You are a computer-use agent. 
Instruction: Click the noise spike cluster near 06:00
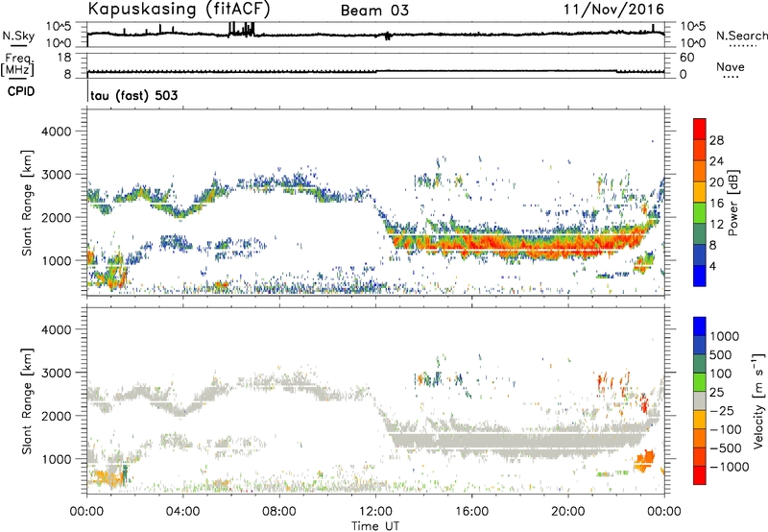point(242,29)
